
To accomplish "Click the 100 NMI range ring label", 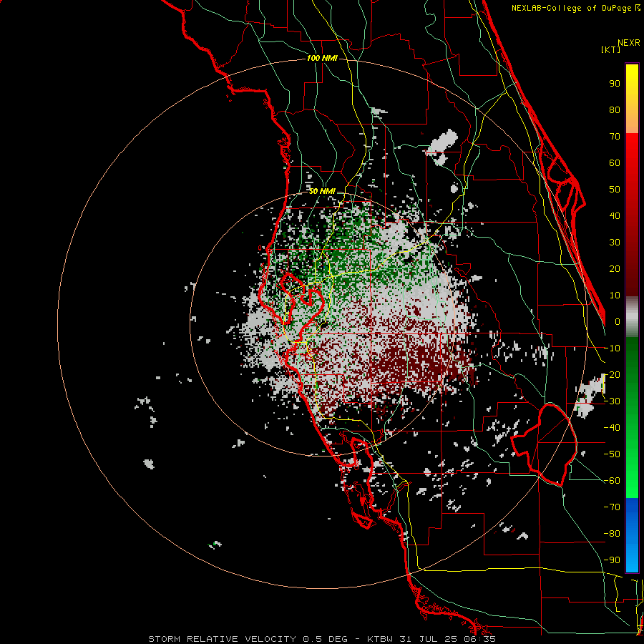I will click(x=322, y=59).
